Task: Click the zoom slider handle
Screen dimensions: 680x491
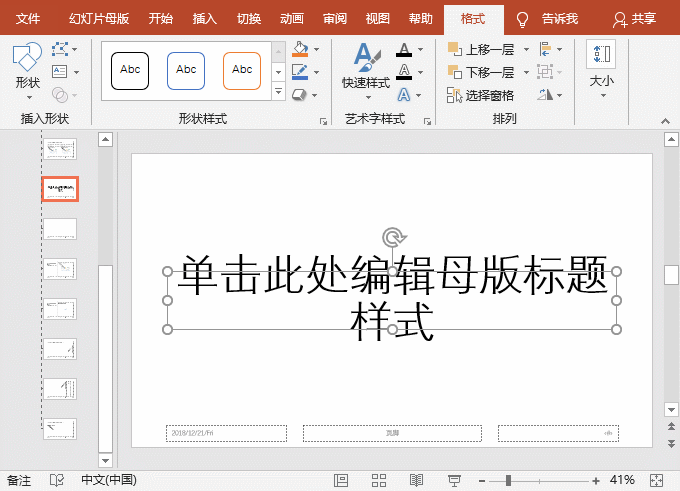Action: click(x=509, y=480)
